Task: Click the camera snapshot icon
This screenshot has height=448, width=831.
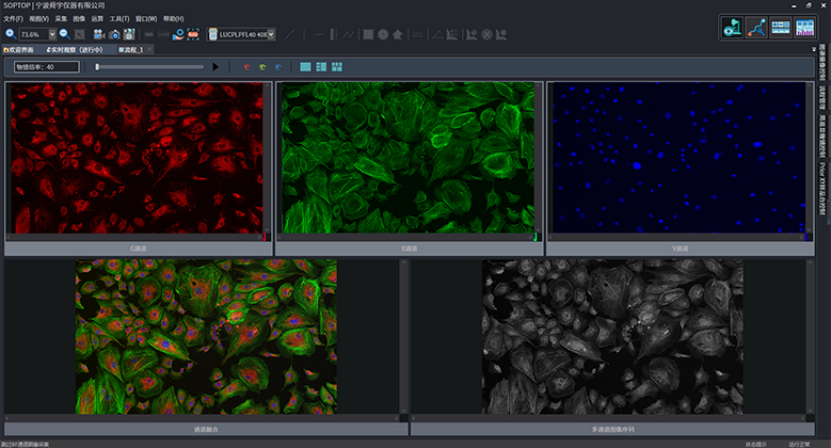Action: tap(114, 34)
